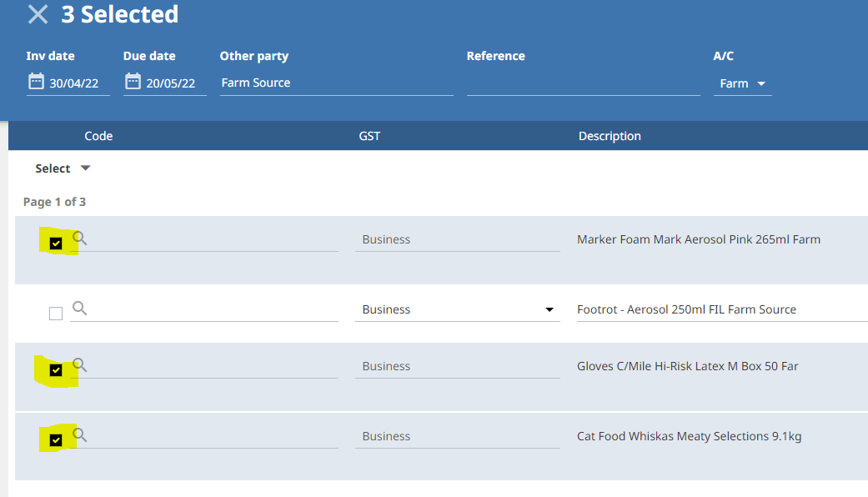Screen dimensions: 868x497
Task: Click the X icon to clear selection
Action: (38, 14)
